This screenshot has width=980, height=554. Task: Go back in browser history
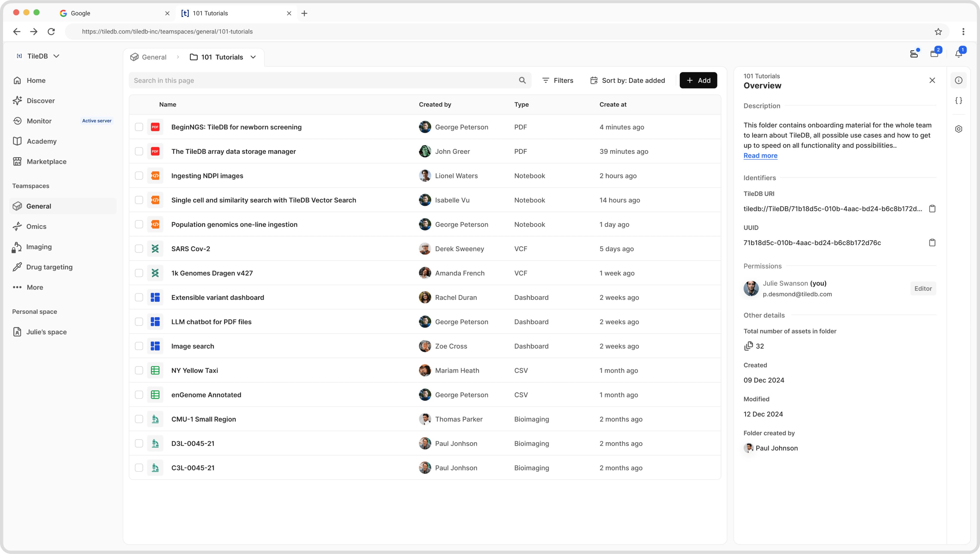(16, 32)
